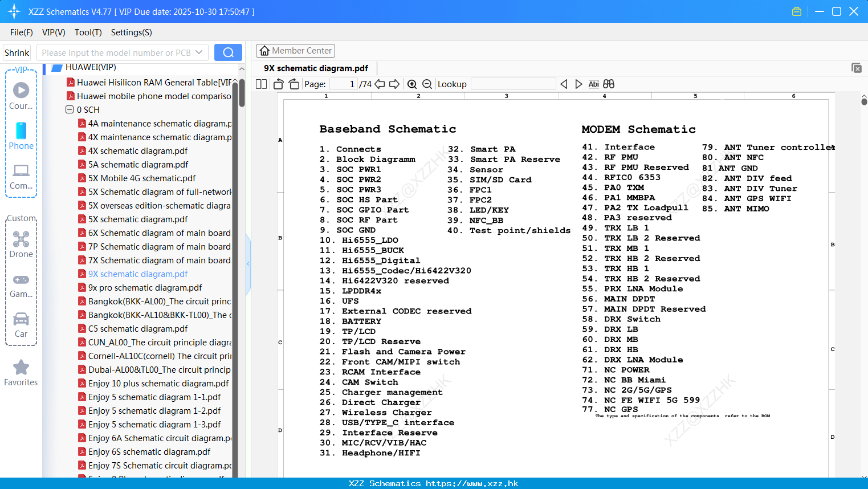The image size is (868, 489).
Task: Open Huawei mobile phone model comparison file
Action: [149, 96]
